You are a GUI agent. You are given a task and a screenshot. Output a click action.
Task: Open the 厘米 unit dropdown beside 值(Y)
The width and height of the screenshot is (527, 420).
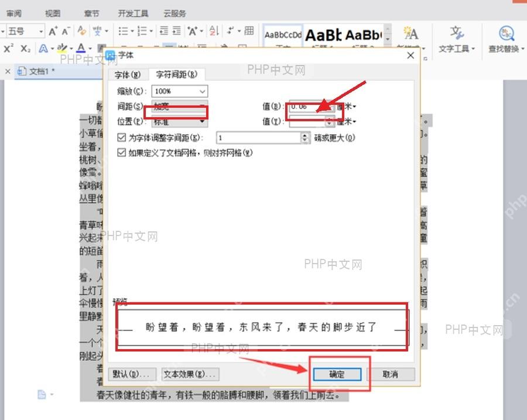coord(347,121)
